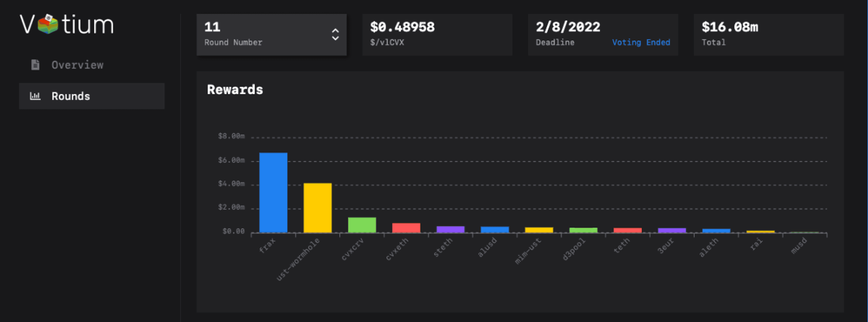Viewport: 868px width, 322px height.
Task: Click the yellow ust-wormhole bar
Action: click(x=318, y=208)
